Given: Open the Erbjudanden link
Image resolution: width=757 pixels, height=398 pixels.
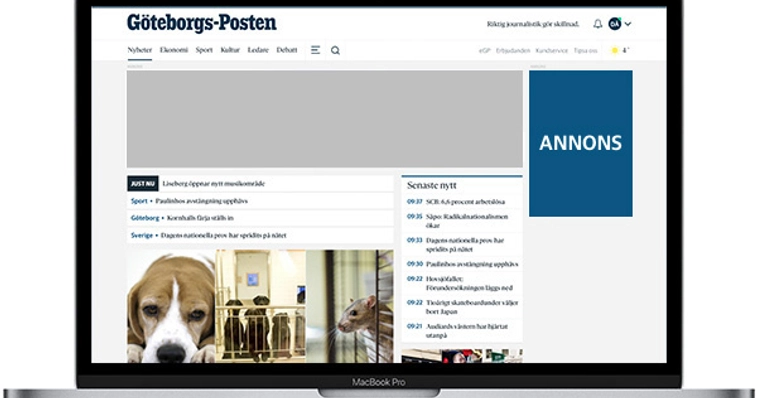Looking at the screenshot, I should [513, 50].
